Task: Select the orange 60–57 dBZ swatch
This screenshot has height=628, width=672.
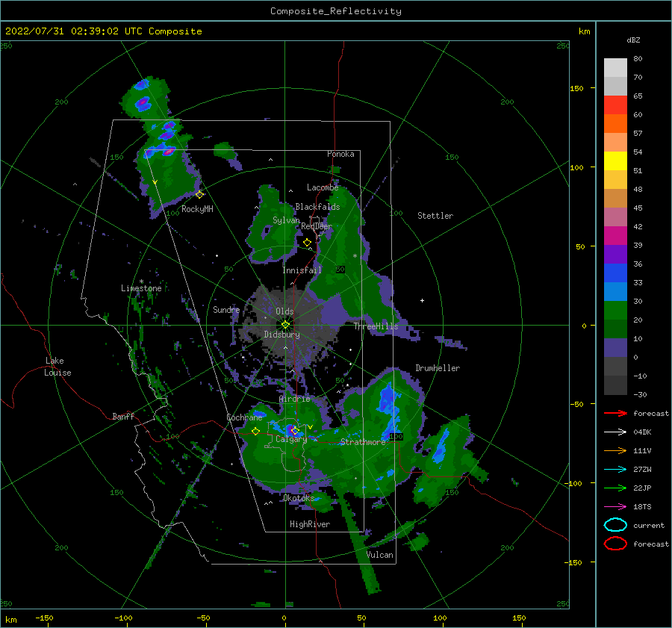Action: (x=615, y=124)
